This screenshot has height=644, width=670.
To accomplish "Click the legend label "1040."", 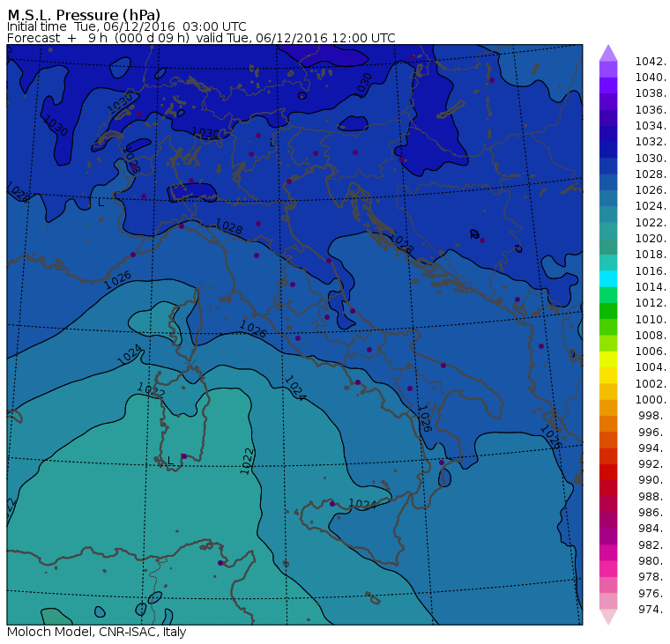I will [651, 78].
